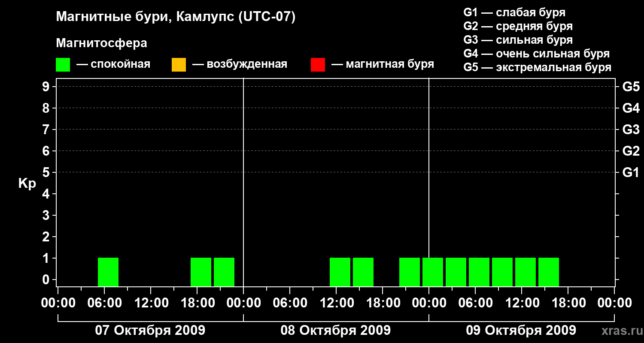Click the '09 Октября 2009' date label

pyautogui.click(x=521, y=330)
